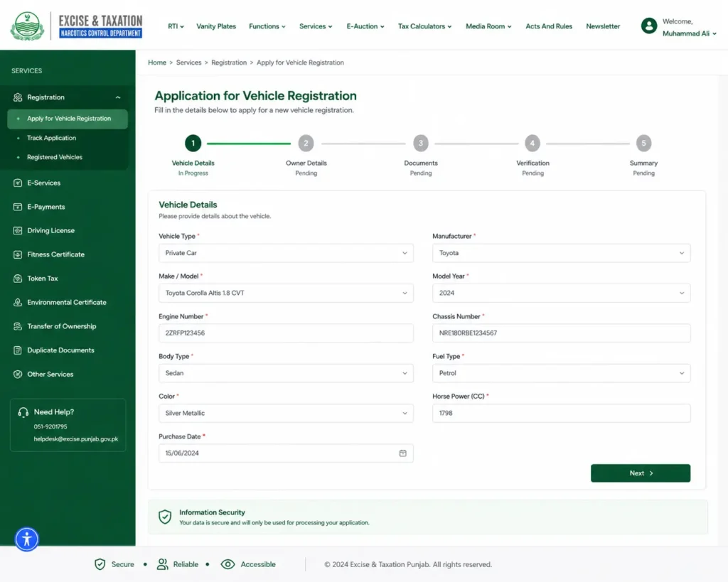Image resolution: width=728 pixels, height=582 pixels.
Task: Open the Make / Model dropdown
Action: click(286, 293)
